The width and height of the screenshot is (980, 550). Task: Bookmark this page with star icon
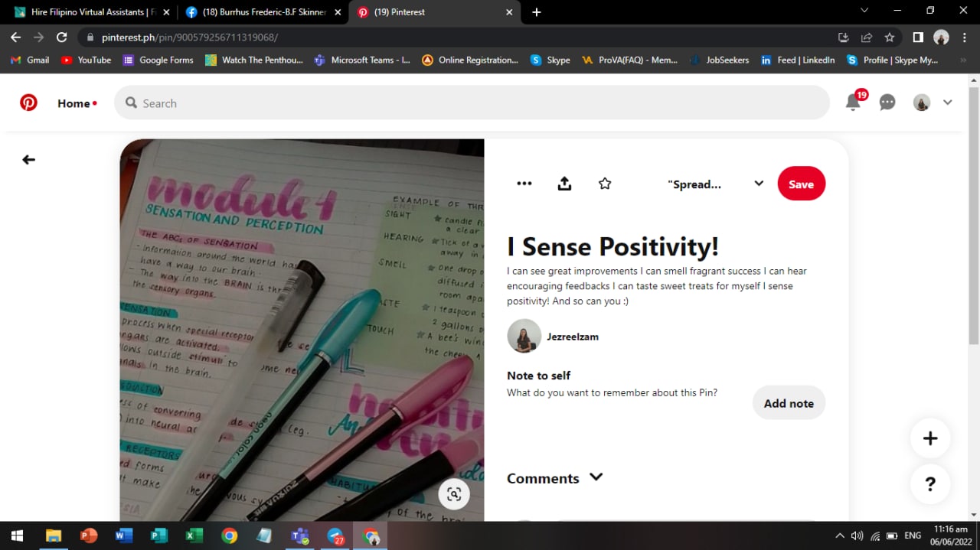point(890,37)
